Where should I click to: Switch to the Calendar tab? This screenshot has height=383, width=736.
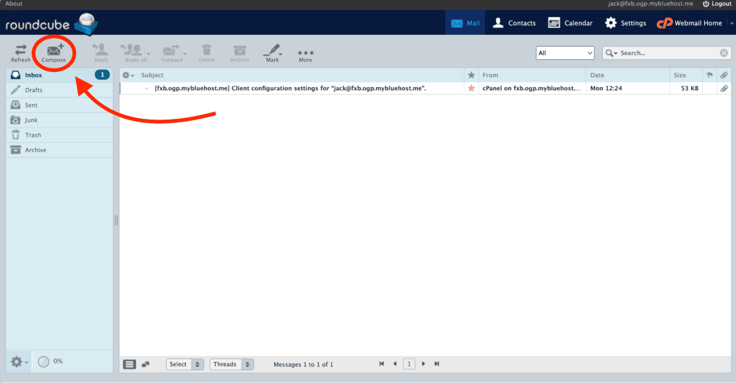[x=570, y=23]
